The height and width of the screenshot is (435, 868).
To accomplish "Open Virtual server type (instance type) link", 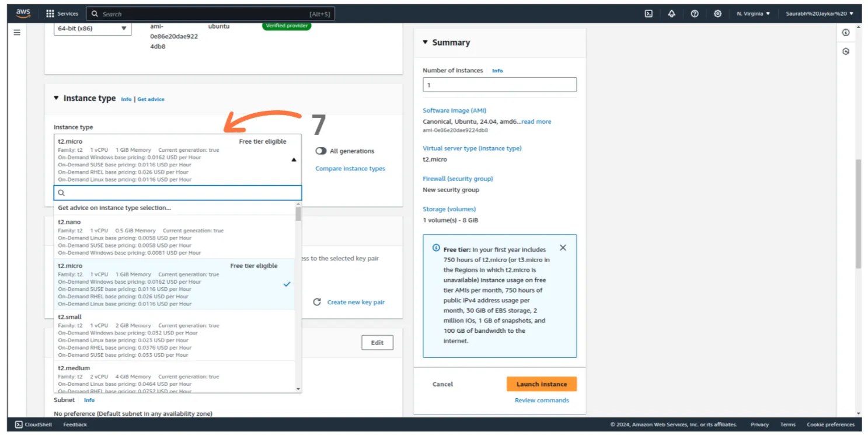I will click(x=472, y=148).
